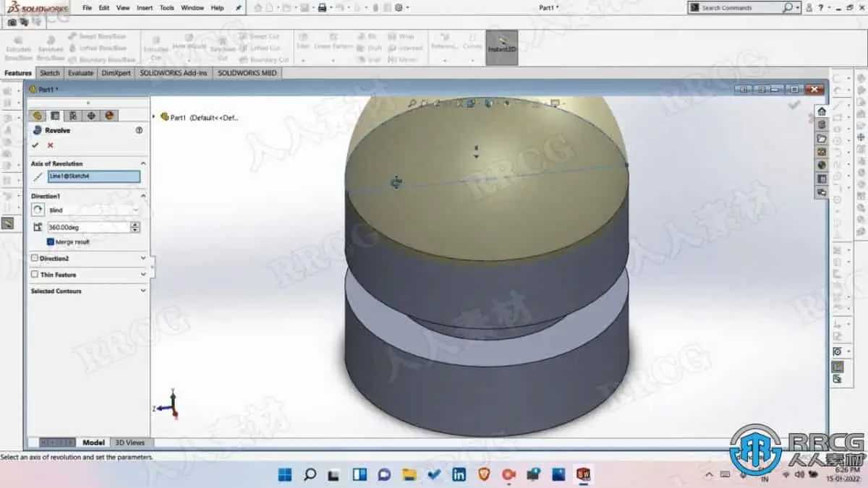Open the Edit menu
This screenshot has width=868, height=488.
(x=104, y=8)
